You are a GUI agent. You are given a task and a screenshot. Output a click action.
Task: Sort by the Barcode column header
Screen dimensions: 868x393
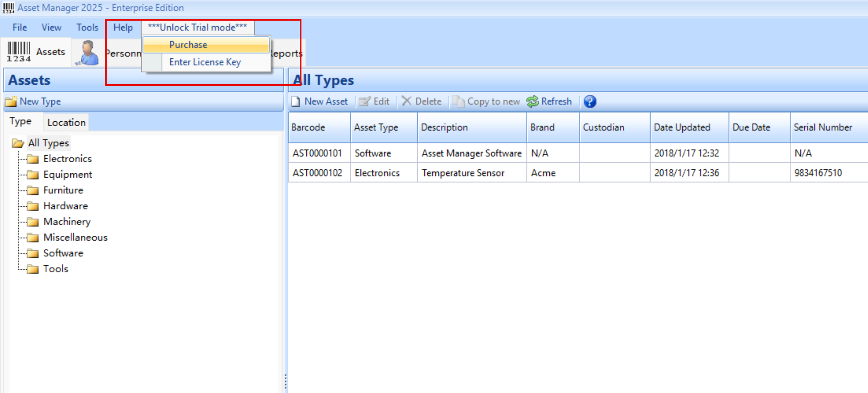(308, 127)
